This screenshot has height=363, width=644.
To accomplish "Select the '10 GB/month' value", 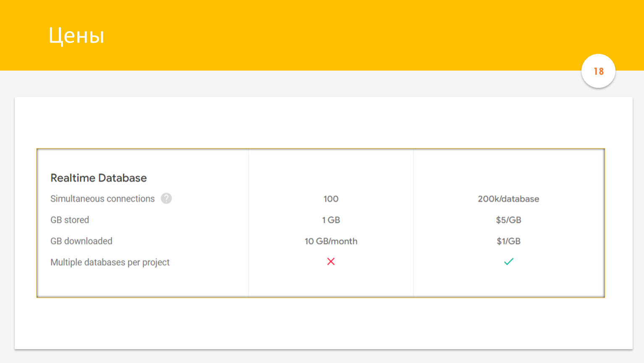I will coord(331,241).
